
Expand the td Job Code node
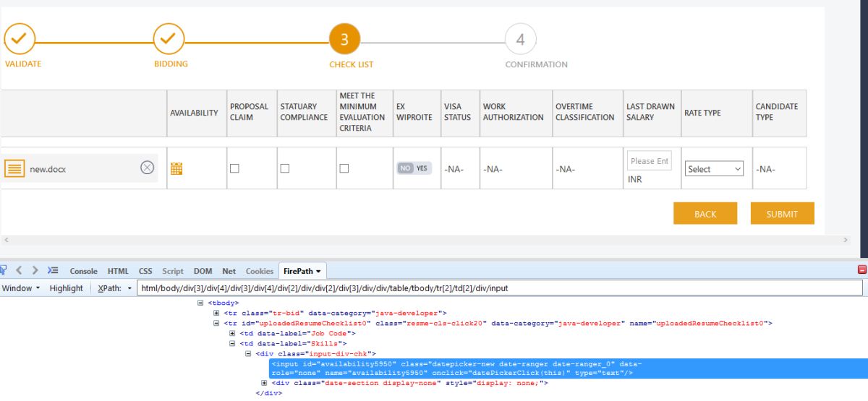click(232, 333)
